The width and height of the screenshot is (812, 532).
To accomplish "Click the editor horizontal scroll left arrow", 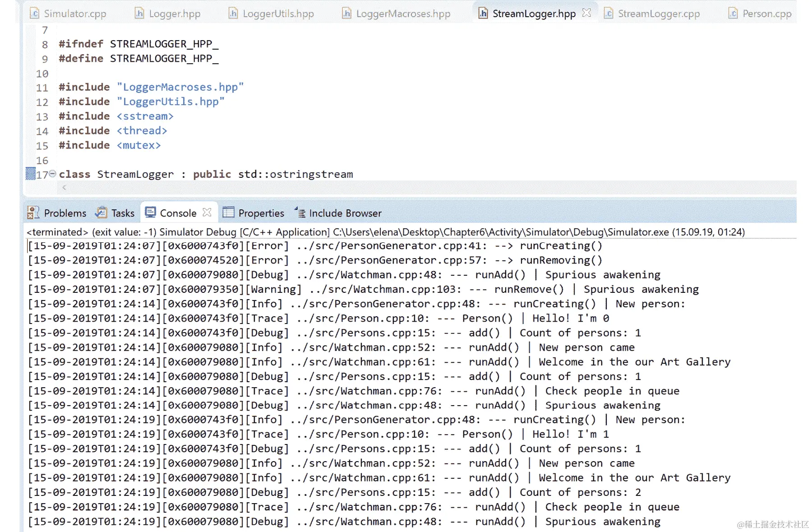I will tap(65, 187).
